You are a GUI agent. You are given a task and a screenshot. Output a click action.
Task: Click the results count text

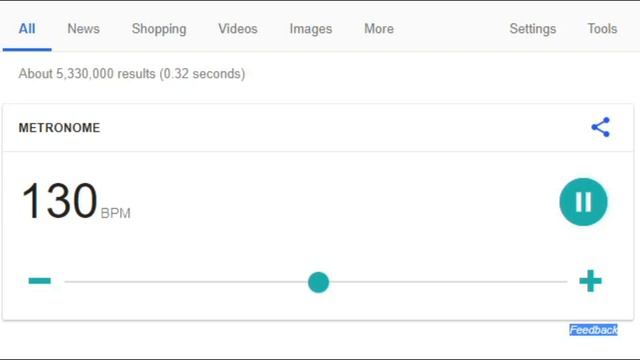(132, 74)
